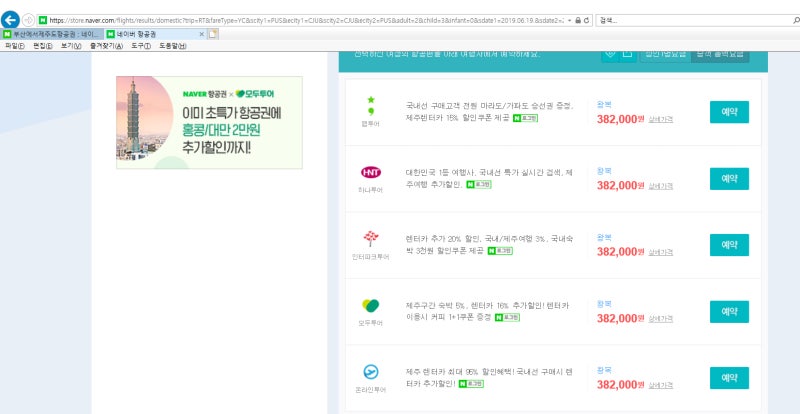800x414 pixels.
Task: Click the 모두투어 description about 제주구간 숙박 5%
Action: [x=488, y=311]
